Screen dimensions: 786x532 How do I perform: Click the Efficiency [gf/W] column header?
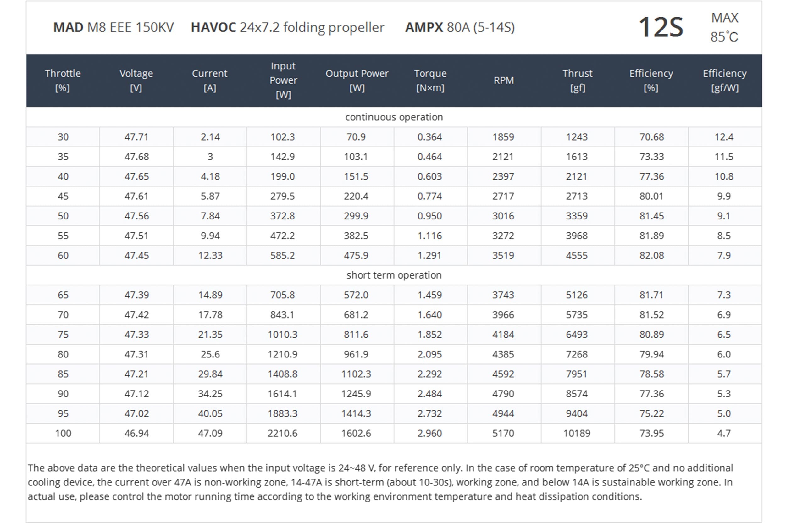click(724, 80)
